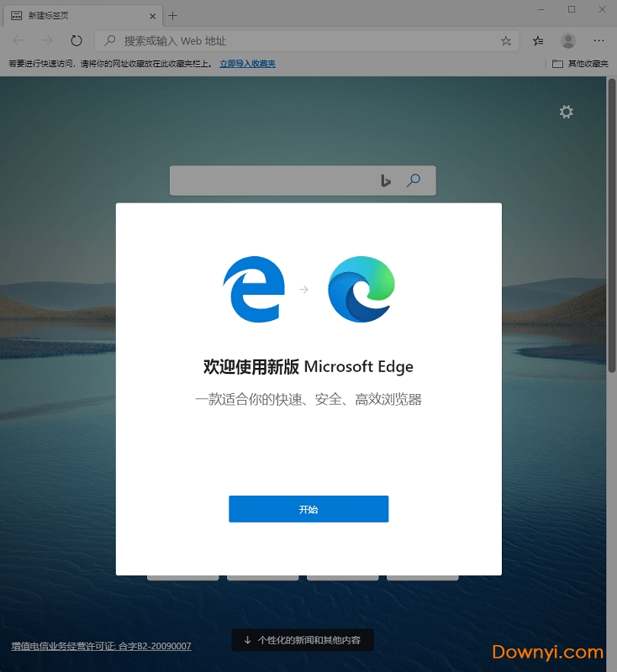The width and height of the screenshot is (617, 672).
Task: Open the 其他收藏夹 folder
Action: click(580, 64)
